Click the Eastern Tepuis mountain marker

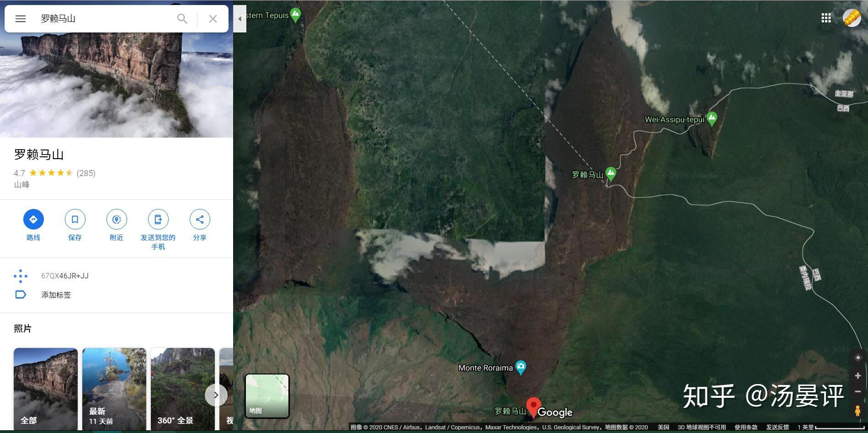pos(296,15)
